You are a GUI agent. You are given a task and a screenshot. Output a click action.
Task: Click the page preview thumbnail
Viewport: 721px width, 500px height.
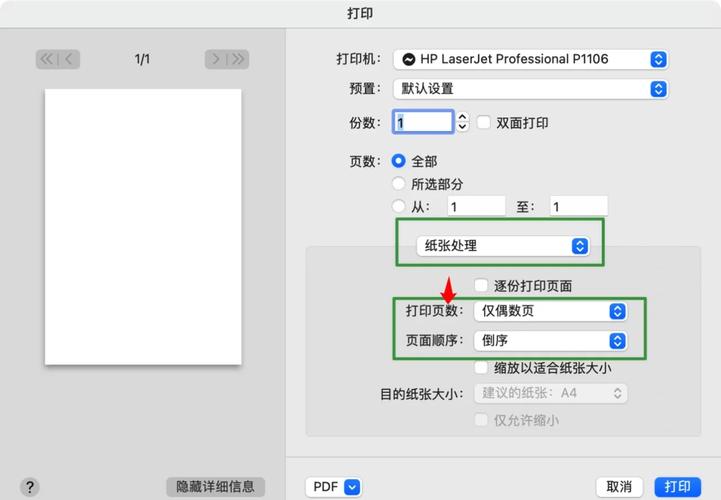click(143, 227)
